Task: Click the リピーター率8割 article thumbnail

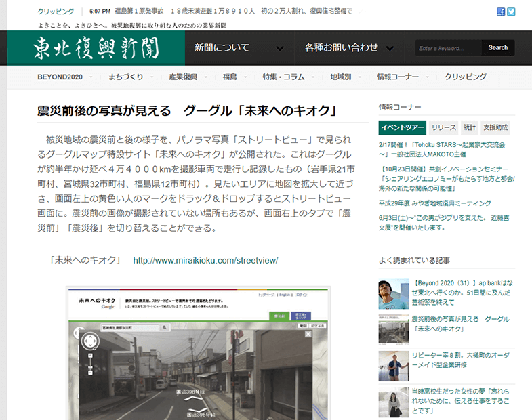Action: tap(393, 364)
